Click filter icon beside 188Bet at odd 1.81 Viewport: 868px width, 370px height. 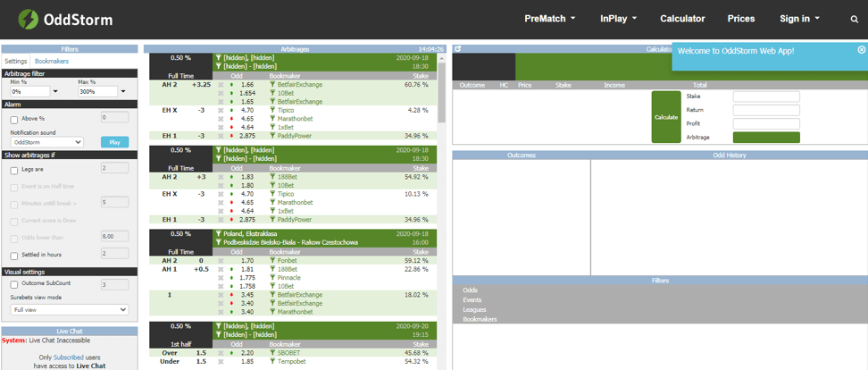click(272, 269)
